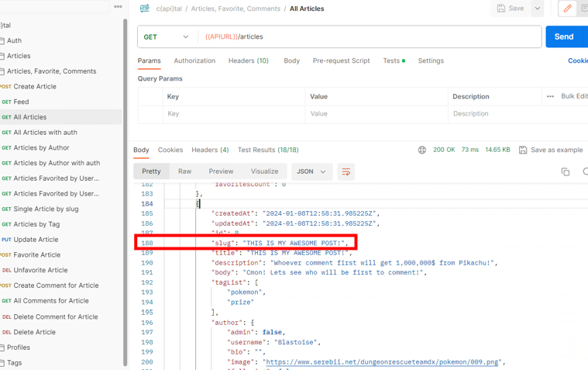Viewport: 588px width, 370px height.
Task: Open the sidebar three-dots options menu
Action: click(118, 6)
